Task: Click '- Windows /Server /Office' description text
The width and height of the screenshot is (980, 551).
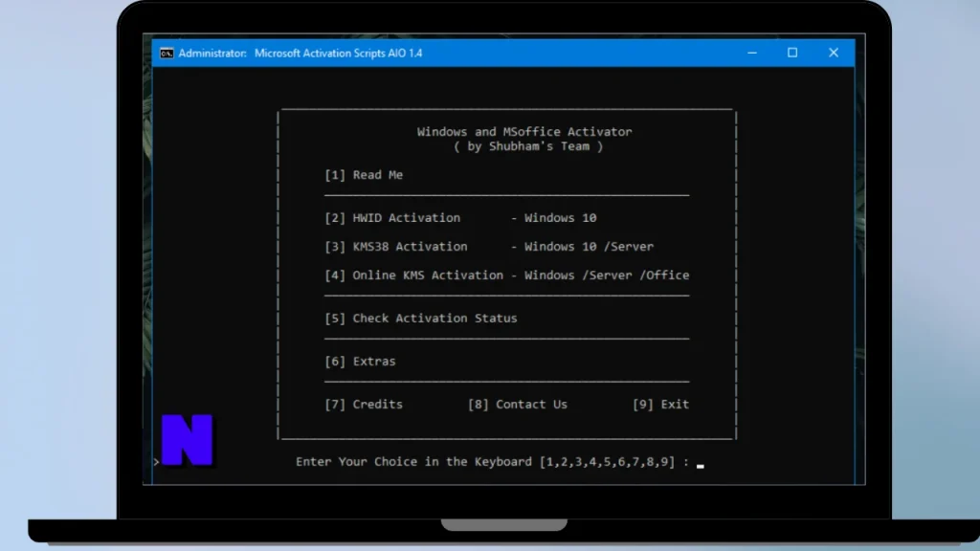Action: coord(599,275)
